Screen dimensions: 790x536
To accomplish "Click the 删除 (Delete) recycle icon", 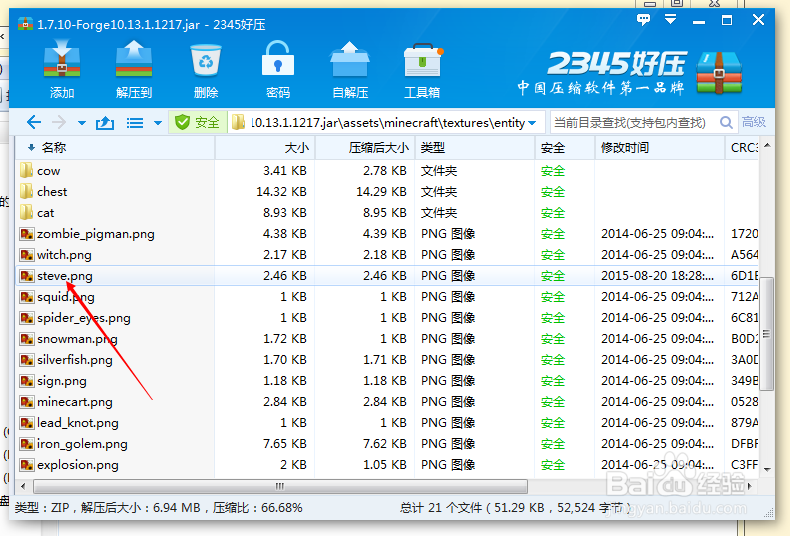I will coord(206,61).
